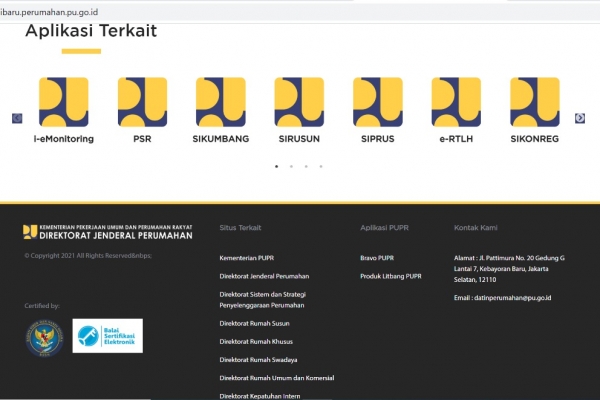This screenshot has height=400, width=600.
Task: Launch the SIPRUS application icon
Action: point(377,102)
